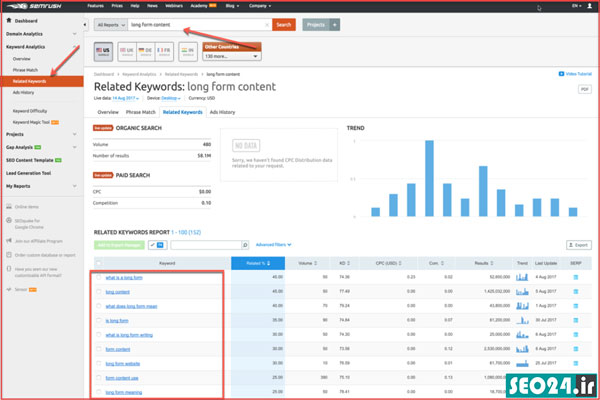
Task: Check the box for 'form content'
Action: [99, 349]
